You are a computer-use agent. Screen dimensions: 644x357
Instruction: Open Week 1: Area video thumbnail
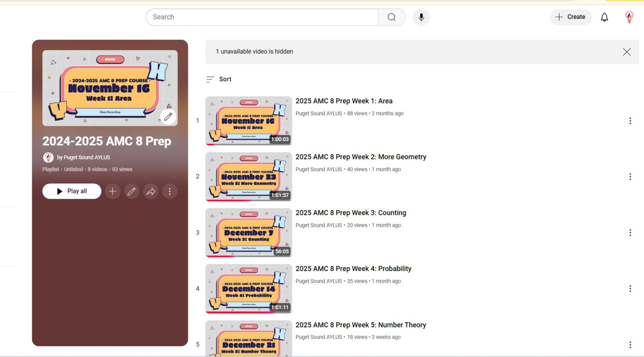coord(249,121)
